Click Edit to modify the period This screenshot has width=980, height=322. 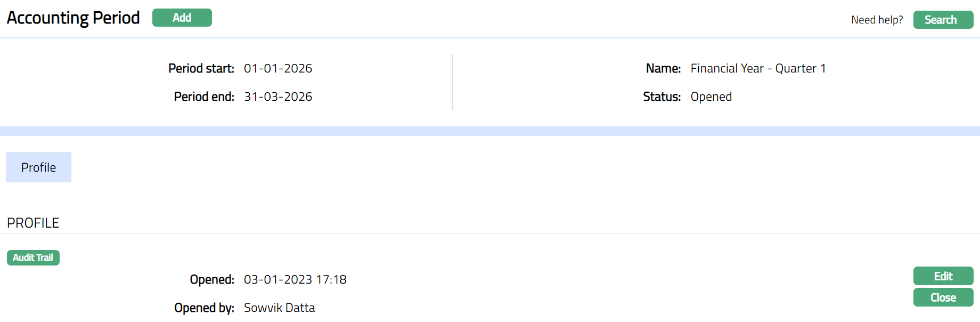click(x=943, y=276)
